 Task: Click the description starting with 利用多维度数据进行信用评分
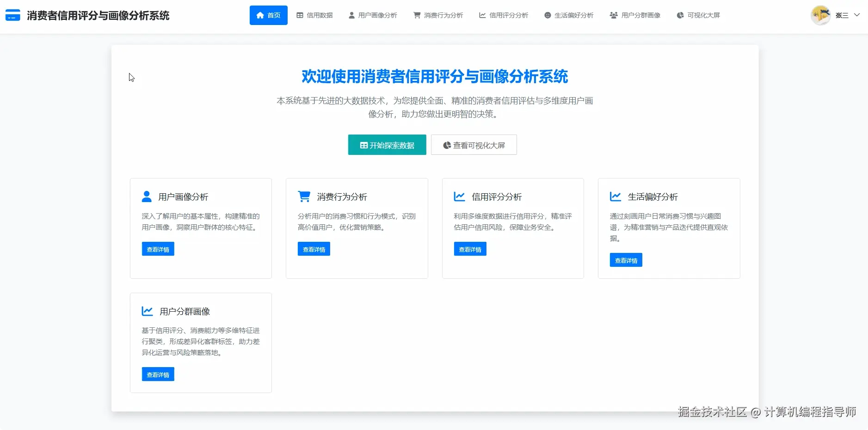point(513,221)
